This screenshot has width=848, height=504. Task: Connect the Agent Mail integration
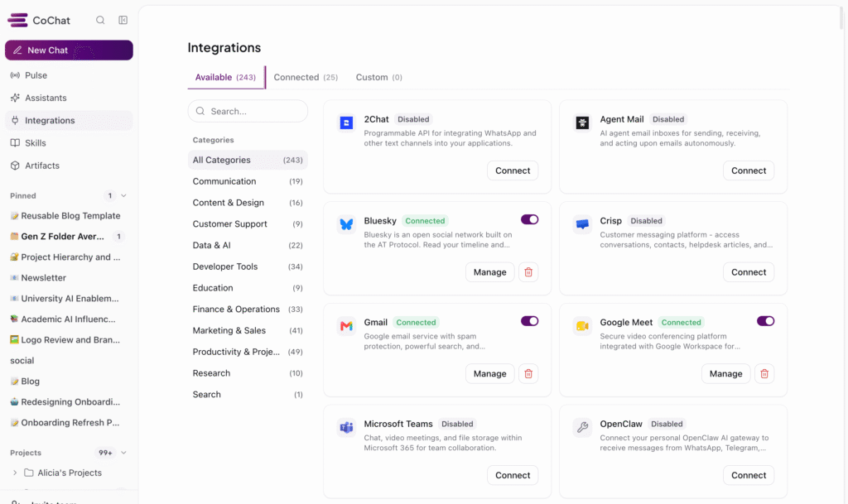pos(749,170)
